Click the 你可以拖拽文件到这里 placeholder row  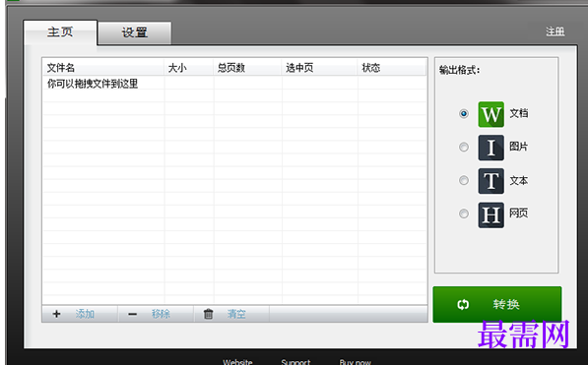(x=234, y=84)
